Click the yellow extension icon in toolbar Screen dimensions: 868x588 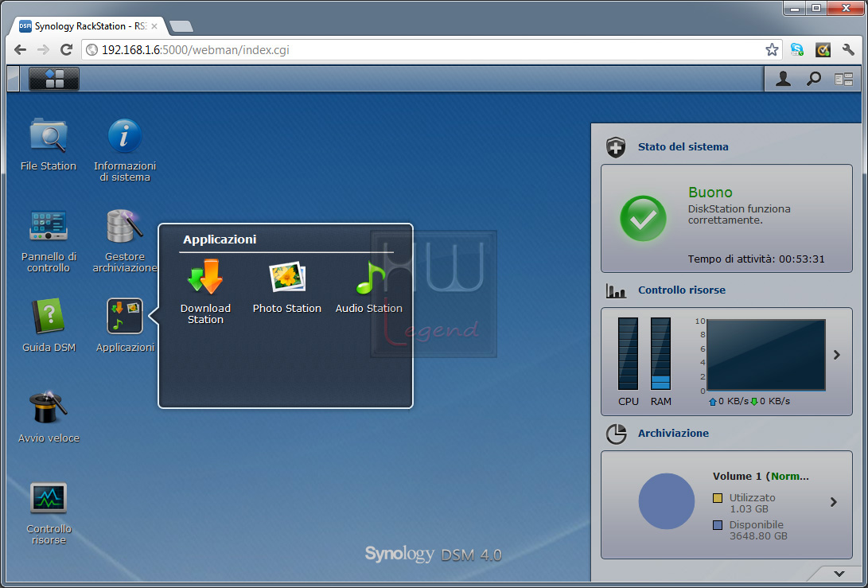tap(823, 50)
